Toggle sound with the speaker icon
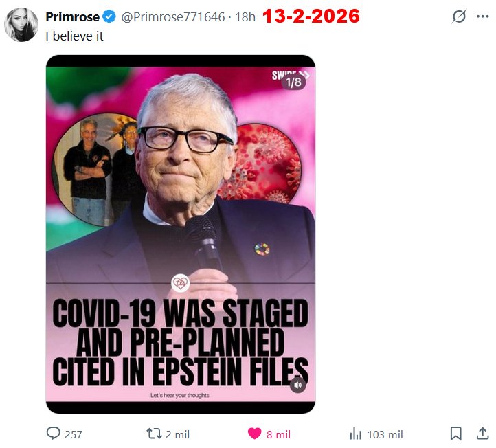This screenshot has height=448, width=496. coord(297,385)
